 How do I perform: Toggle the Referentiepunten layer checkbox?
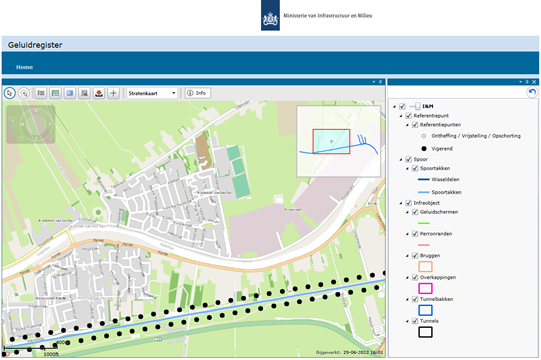[x=415, y=125]
